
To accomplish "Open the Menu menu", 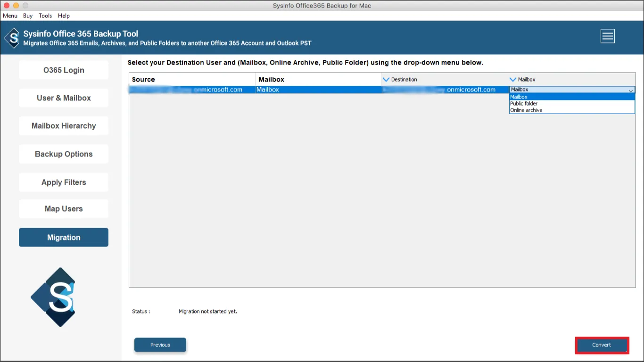I will click(x=10, y=16).
